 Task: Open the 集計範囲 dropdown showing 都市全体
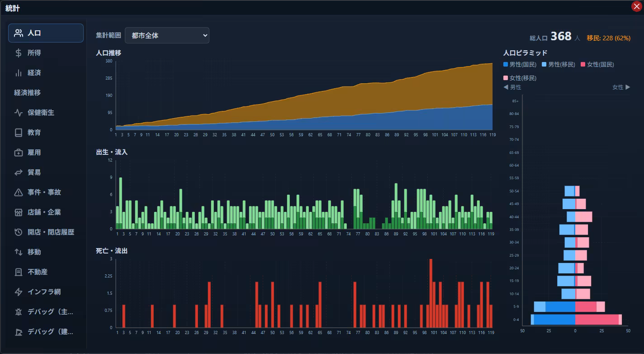(167, 35)
